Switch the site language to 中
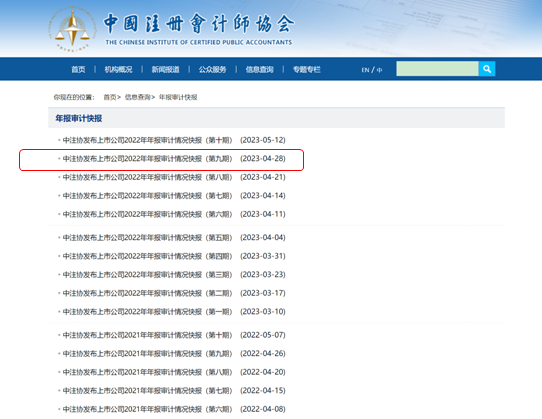The width and height of the screenshot is (542, 419). [x=379, y=70]
